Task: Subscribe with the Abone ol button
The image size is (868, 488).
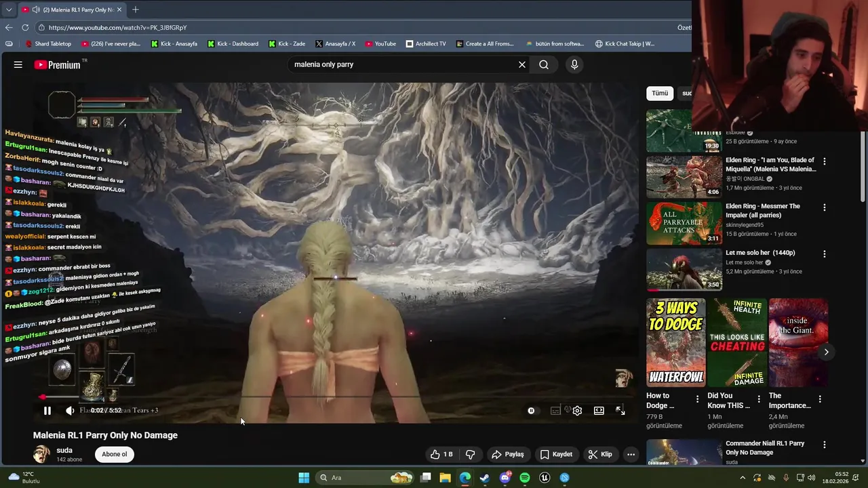Action: point(114,454)
